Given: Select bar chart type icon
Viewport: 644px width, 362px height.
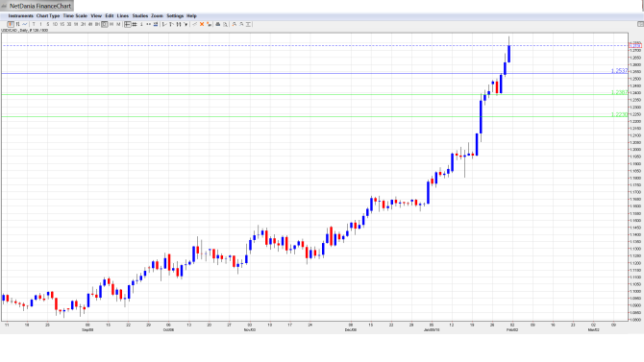Looking at the screenshot, I should [x=17, y=24].
